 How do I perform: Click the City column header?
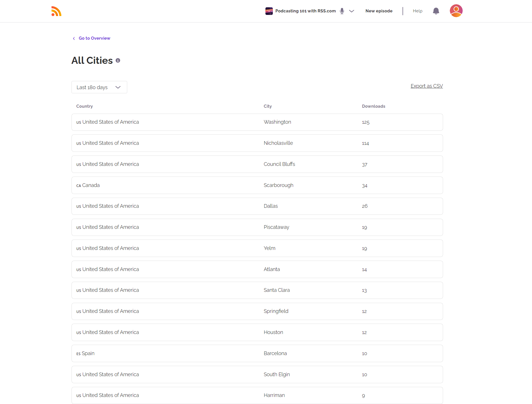point(267,106)
